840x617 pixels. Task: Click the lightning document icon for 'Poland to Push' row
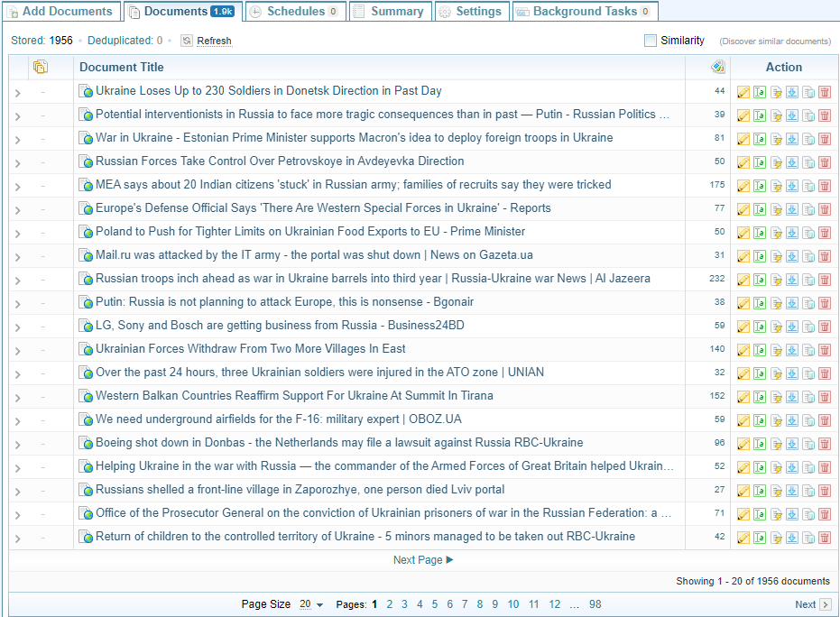point(776,232)
